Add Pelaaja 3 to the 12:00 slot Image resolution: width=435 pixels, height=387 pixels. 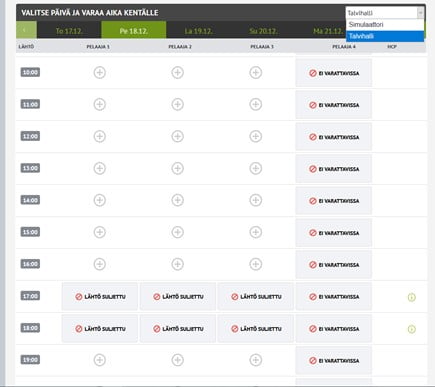tap(255, 136)
